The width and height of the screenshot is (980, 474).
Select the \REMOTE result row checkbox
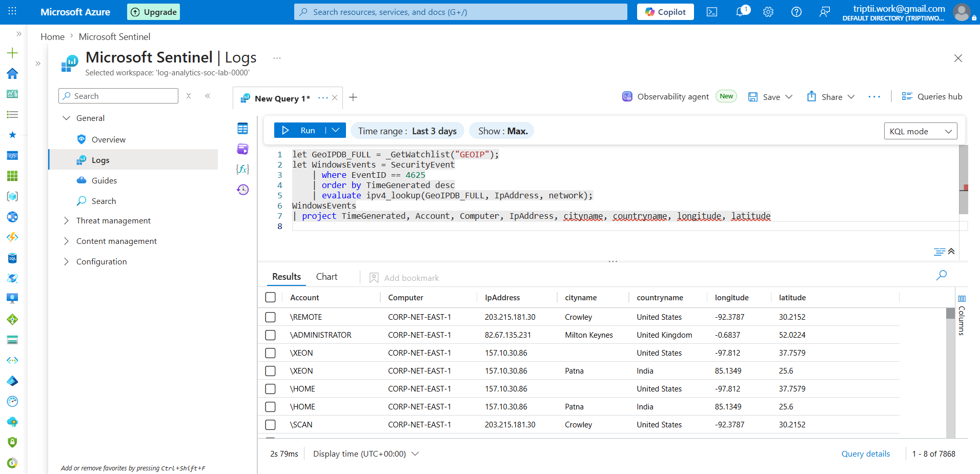(x=271, y=317)
